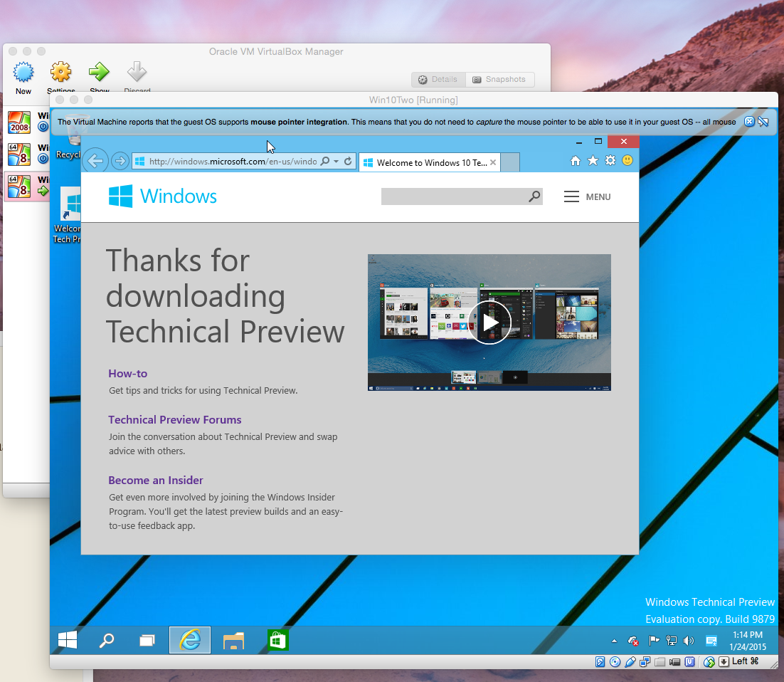The image size is (784, 682).
Task: Expand the address bar autocomplete dropdown
Action: (337, 162)
